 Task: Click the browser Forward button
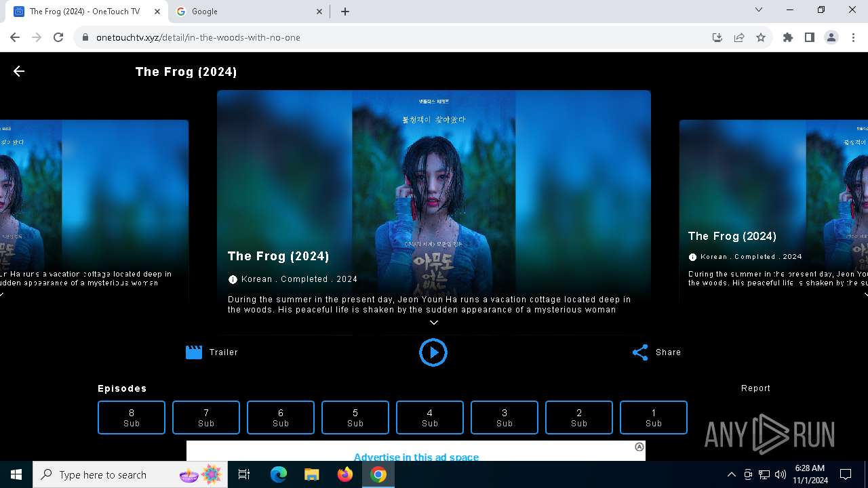37,38
